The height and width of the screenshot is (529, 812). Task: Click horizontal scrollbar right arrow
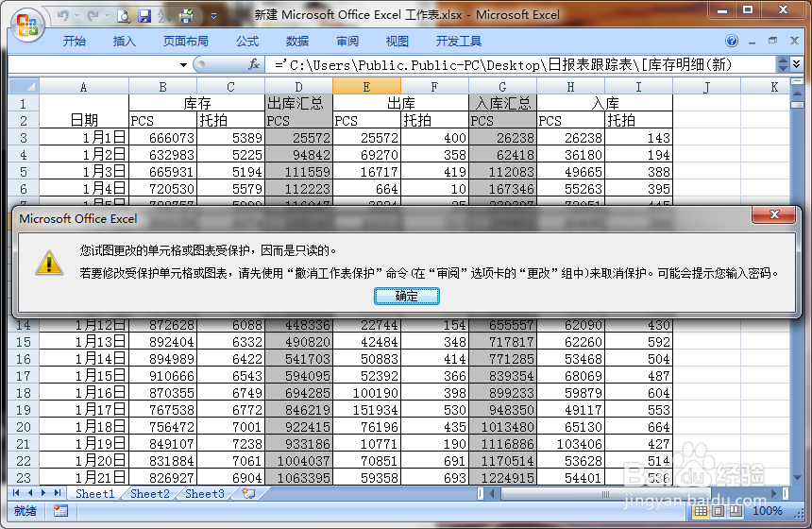tap(774, 494)
